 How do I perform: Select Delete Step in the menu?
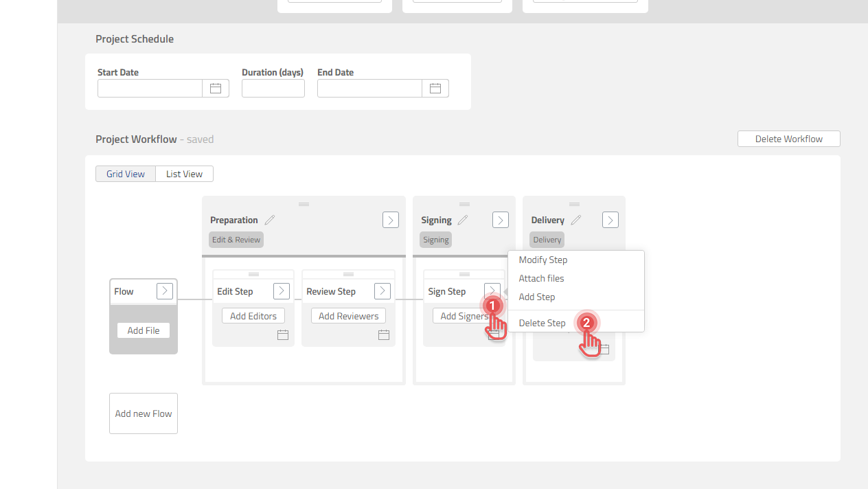(542, 323)
